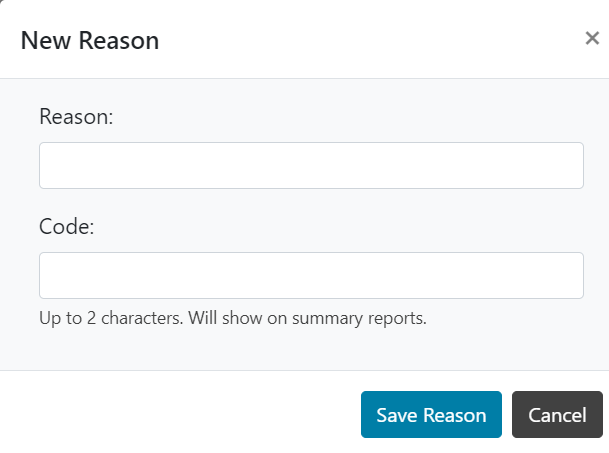Click the 'Up to 2 characters' hint text

pos(111,318)
